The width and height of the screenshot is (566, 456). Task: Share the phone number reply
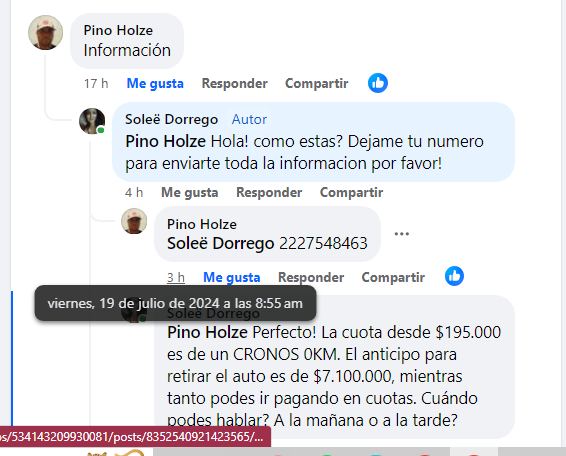(x=393, y=277)
